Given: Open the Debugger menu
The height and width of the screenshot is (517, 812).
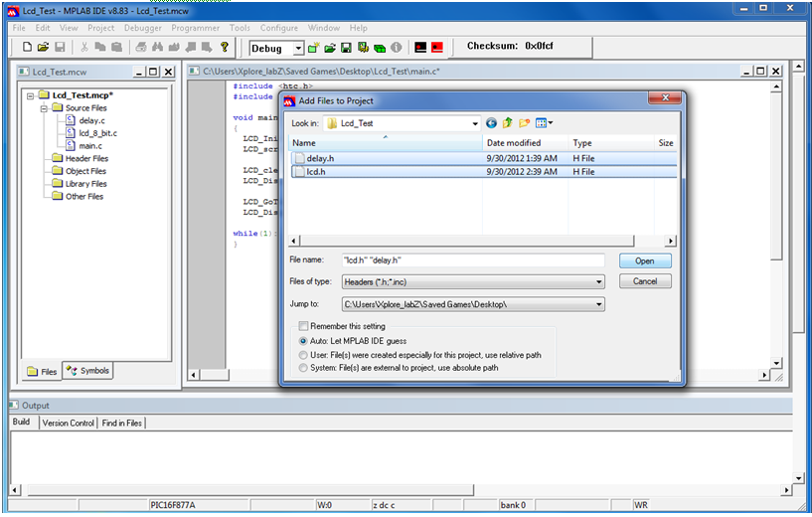Looking at the screenshot, I should coord(142,28).
